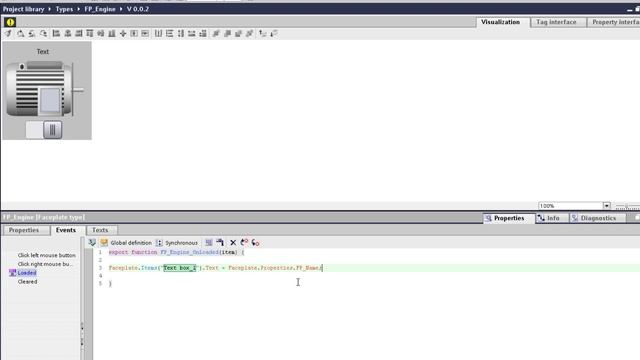Select the Text box on the faceplate
This screenshot has height=360, width=640.
(43, 51)
